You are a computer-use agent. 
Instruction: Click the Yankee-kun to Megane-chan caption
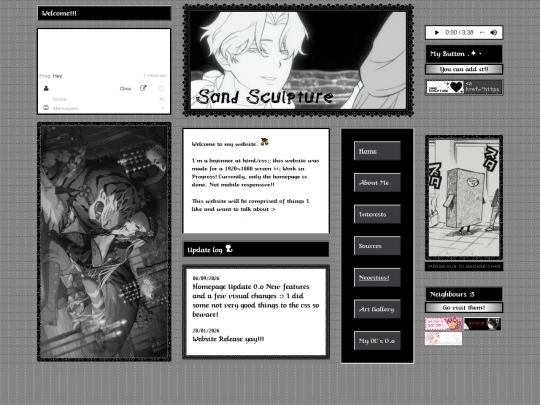pos(464,267)
